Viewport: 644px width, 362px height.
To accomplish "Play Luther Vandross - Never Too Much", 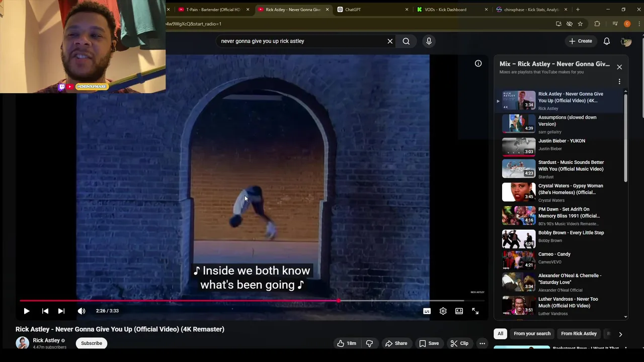I will (x=558, y=306).
